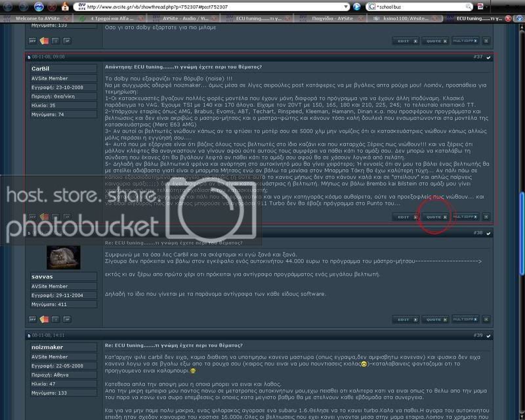Open the browser Home page icon

(x=66, y=7)
